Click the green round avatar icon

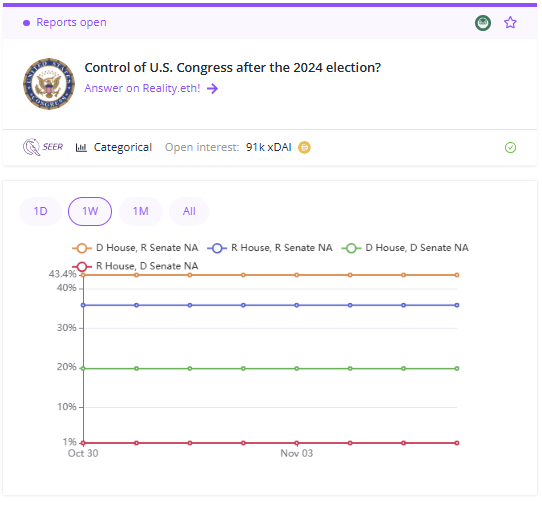(483, 23)
